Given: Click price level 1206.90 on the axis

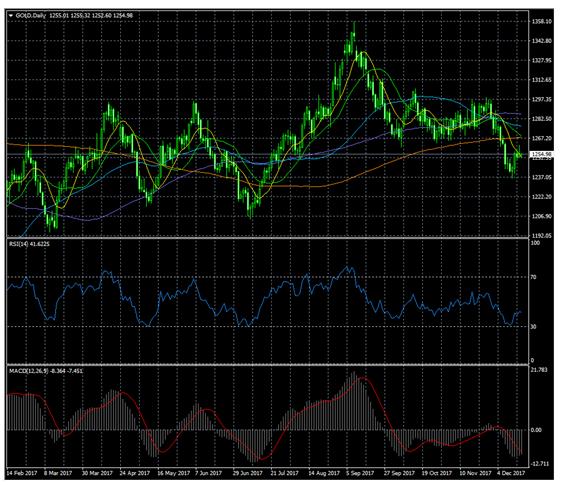Looking at the screenshot, I should point(542,216).
